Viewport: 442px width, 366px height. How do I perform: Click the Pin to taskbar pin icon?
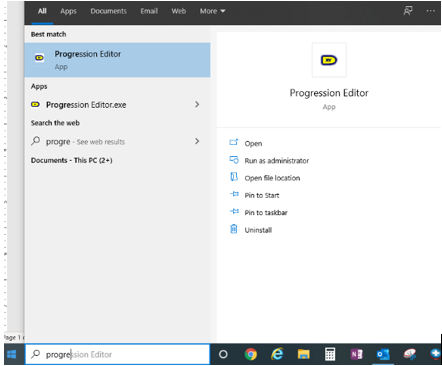[x=234, y=211]
